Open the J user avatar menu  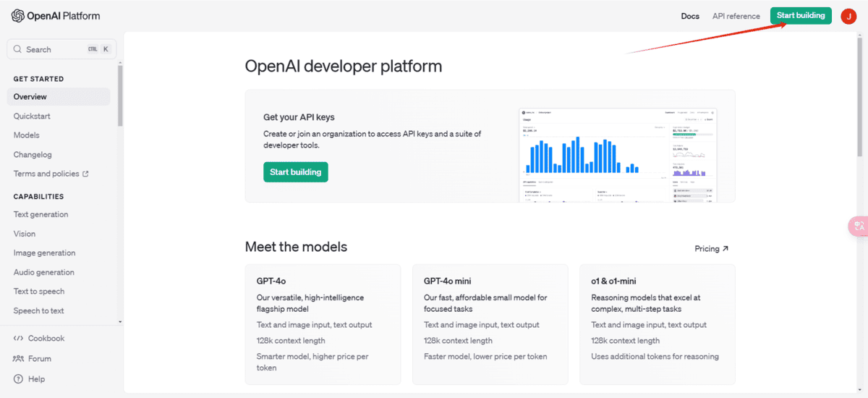tap(848, 16)
